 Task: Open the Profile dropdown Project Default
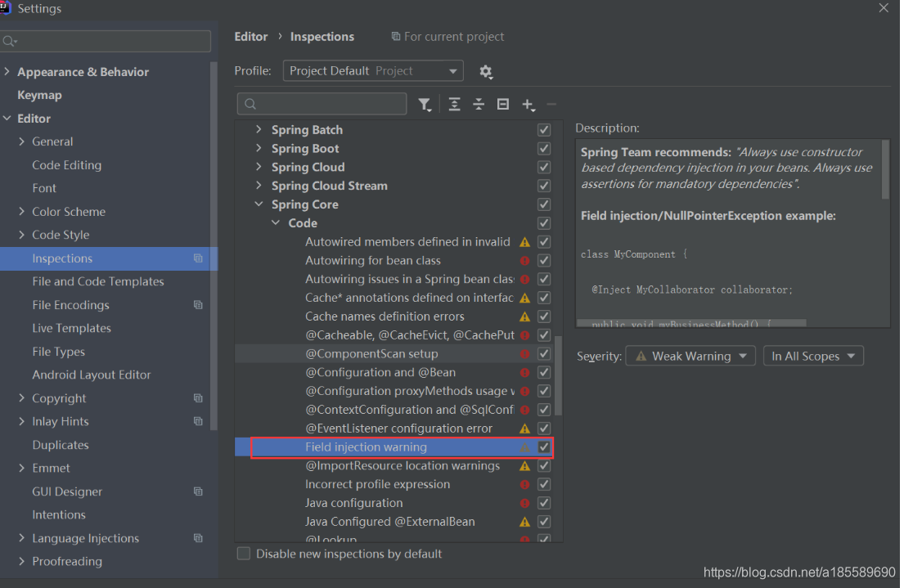pyautogui.click(x=373, y=71)
